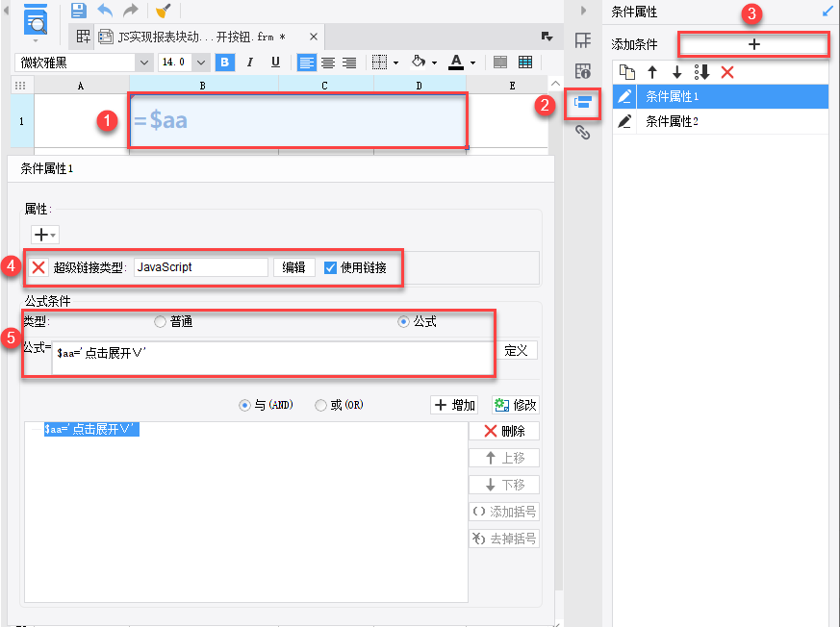Click the formula input field
Viewport: 840px width, 627px height.
272,358
